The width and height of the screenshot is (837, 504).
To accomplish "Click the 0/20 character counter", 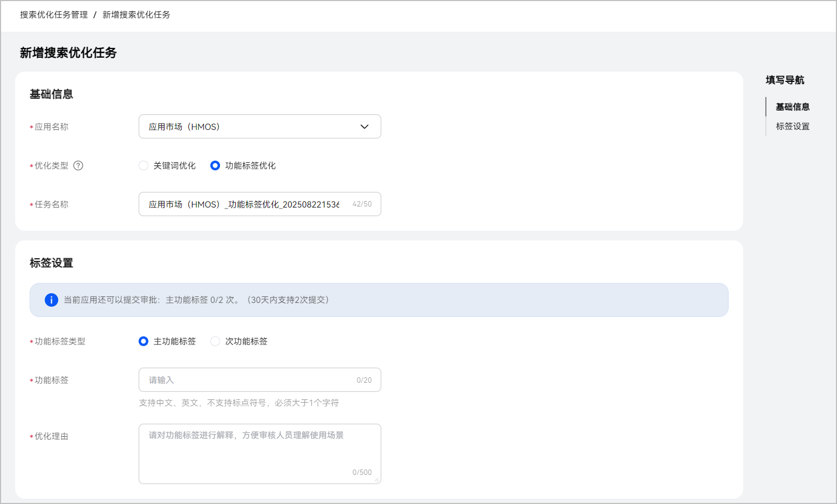I will pyautogui.click(x=364, y=380).
